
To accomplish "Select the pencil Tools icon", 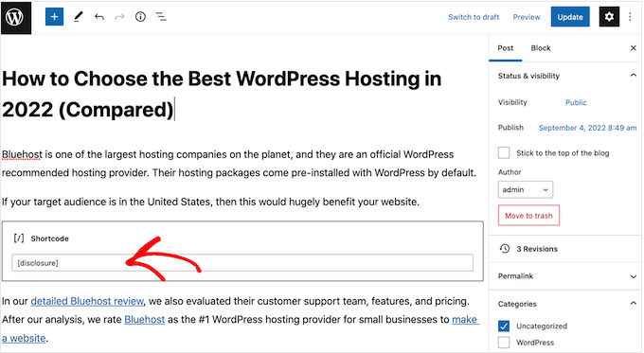I will [78, 17].
